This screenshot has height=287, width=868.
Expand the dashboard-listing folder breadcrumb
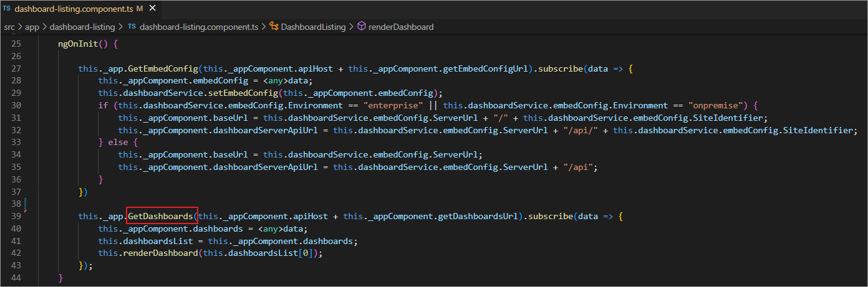coord(82,27)
